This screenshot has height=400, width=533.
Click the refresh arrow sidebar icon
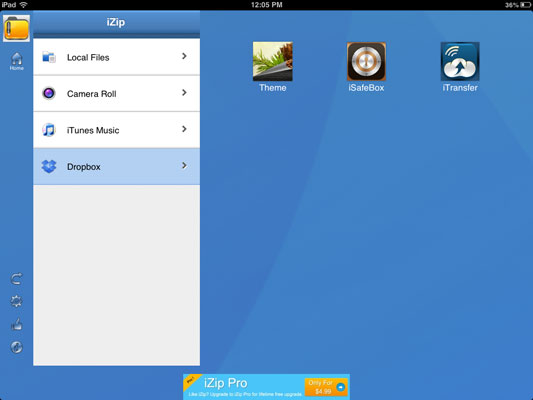[x=16, y=279]
